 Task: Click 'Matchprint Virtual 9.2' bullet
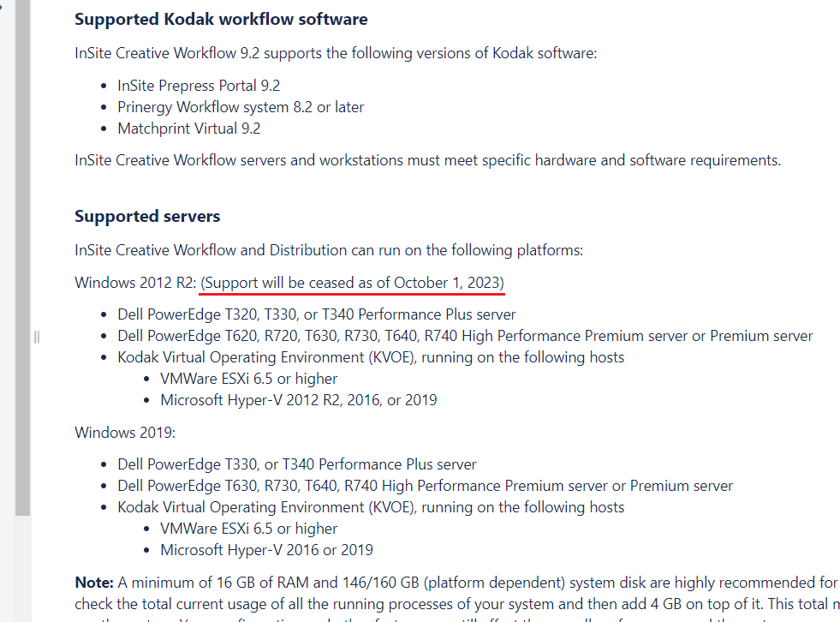189,129
